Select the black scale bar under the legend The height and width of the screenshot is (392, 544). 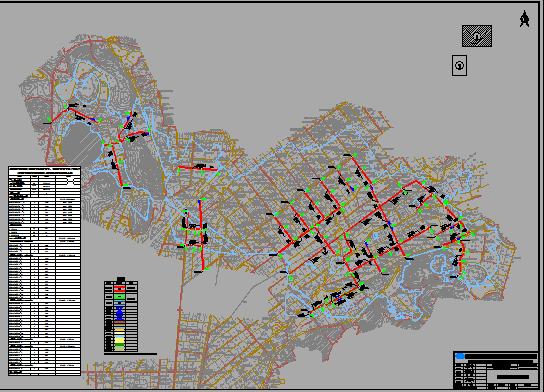[130, 354]
